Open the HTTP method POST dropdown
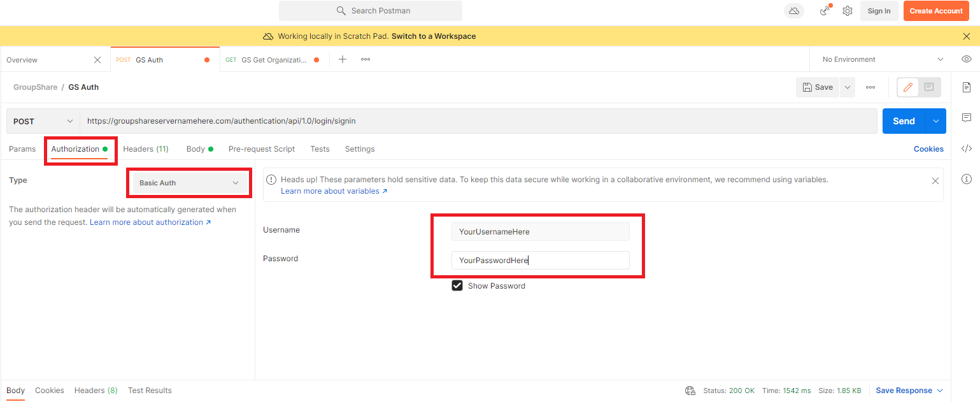The image size is (980, 402). 43,121
